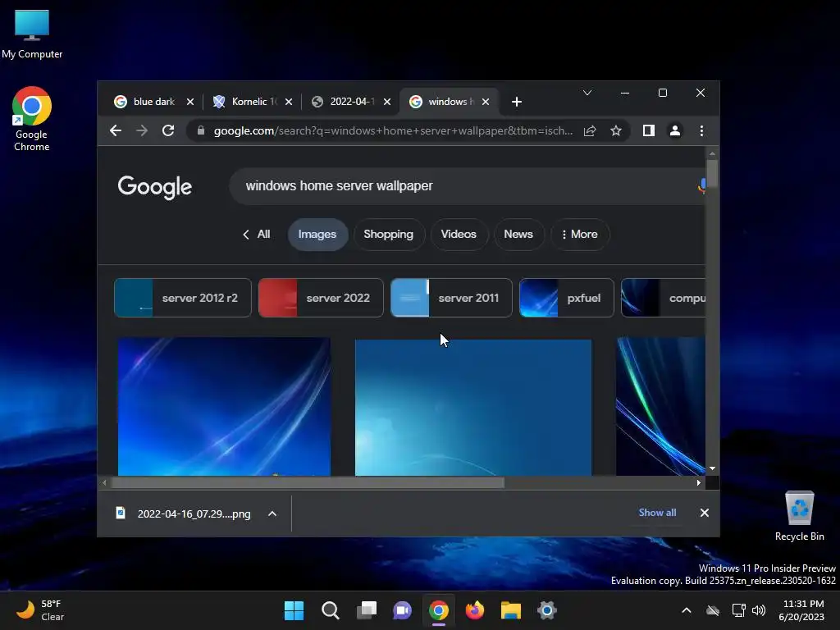Switch to Videos results
Viewport: 840px width, 630px height.
click(x=459, y=234)
